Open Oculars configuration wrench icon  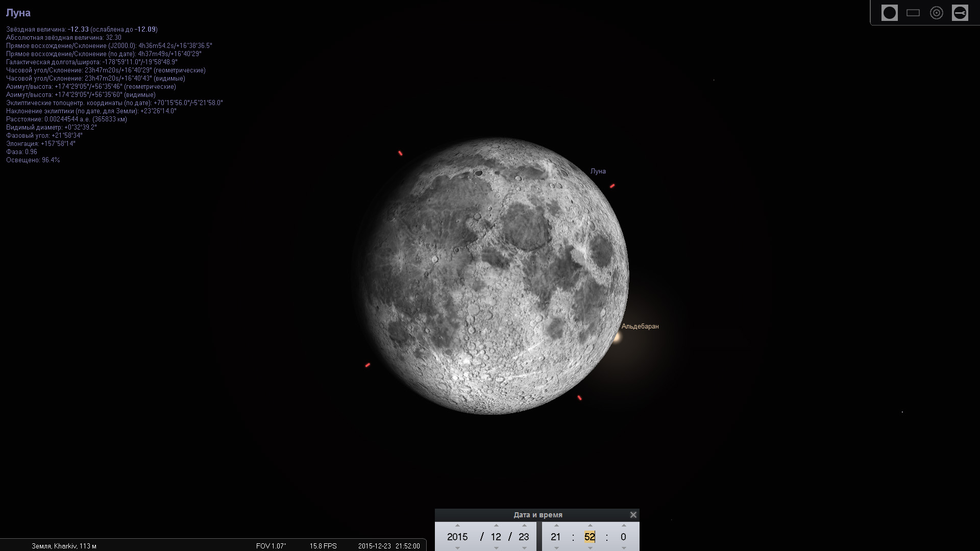[x=960, y=13]
